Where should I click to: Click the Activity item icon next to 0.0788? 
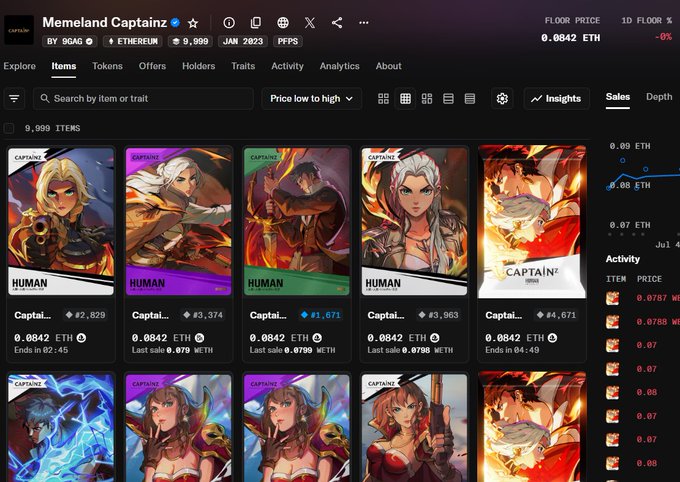[x=612, y=321]
